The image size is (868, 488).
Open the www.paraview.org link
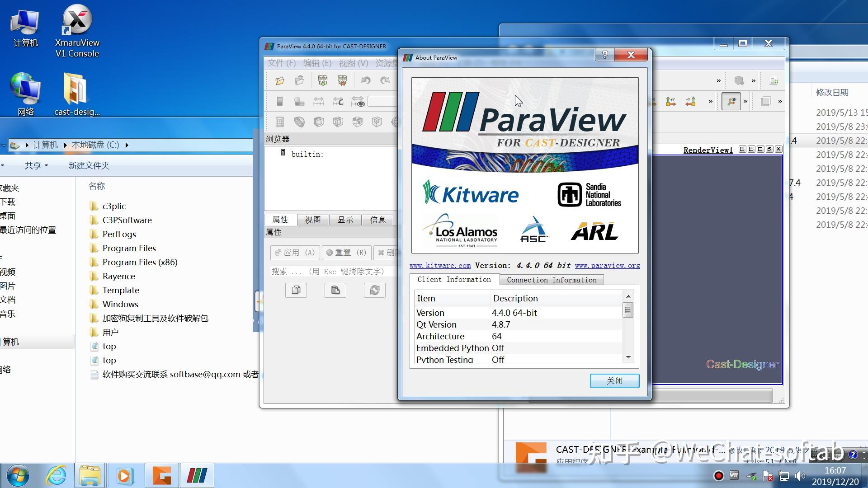point(607,266)
